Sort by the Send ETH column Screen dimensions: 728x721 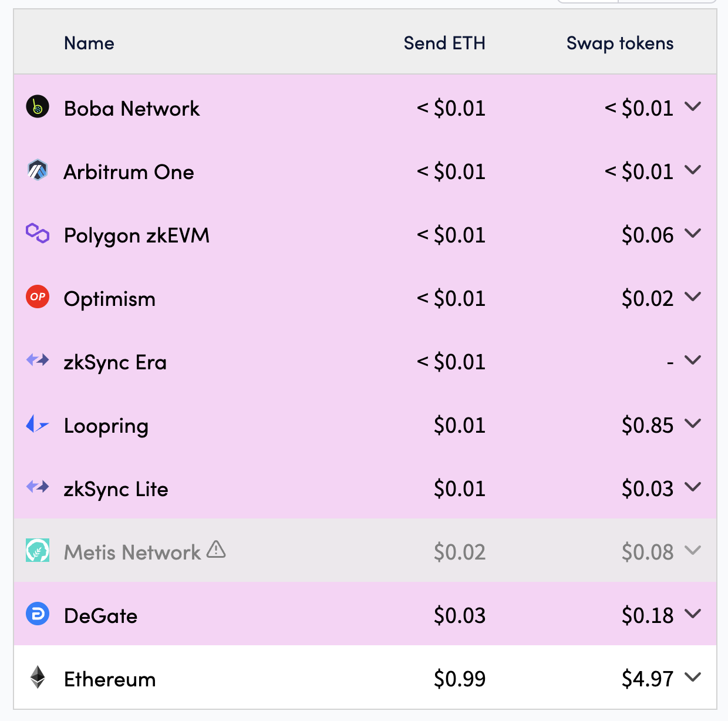[444, 43]
